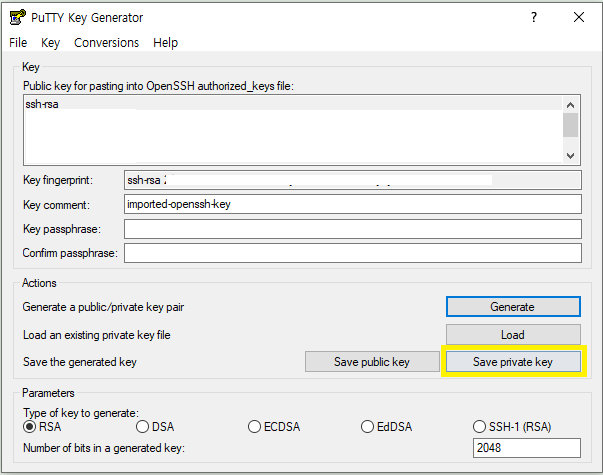The width and height of the screenshot is (603, 475).
Task: Click the public key scrollbar up arrow
Action: (571, 105)
